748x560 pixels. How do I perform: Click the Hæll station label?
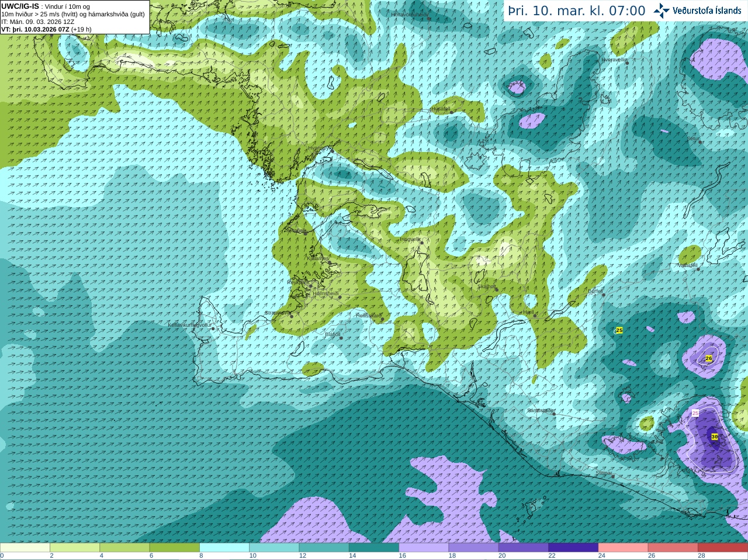tap(528, 313)
